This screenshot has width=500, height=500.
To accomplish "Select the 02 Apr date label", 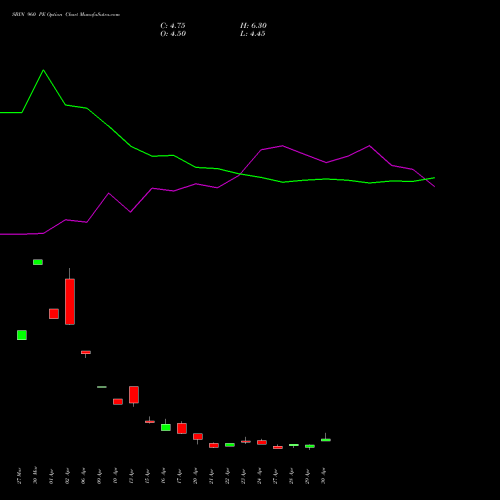I will [67, 476].
